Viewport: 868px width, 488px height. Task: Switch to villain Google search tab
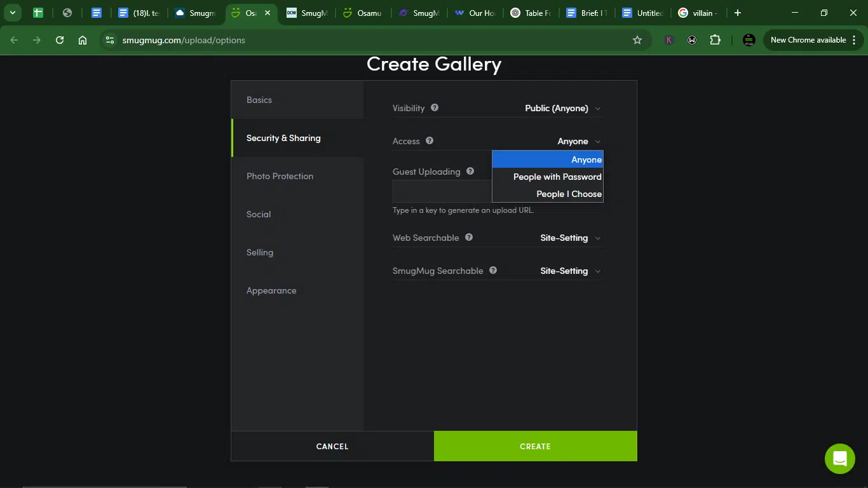pos(698,13)
